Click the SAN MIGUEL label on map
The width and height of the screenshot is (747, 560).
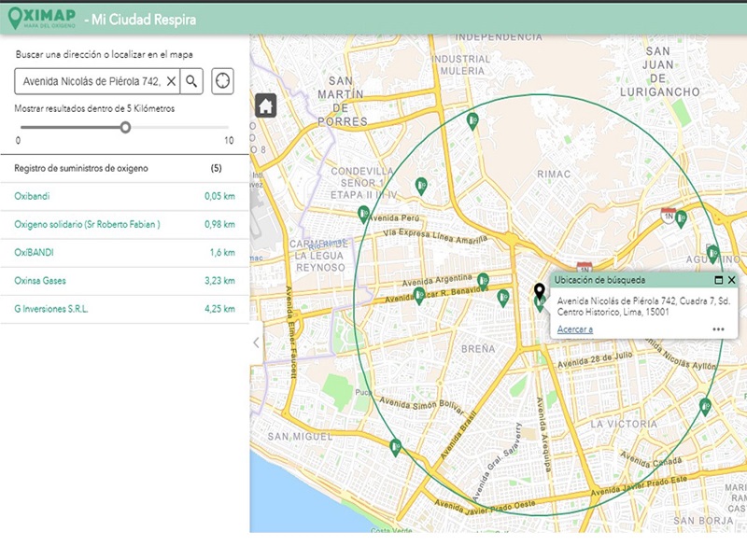point(300,437)
